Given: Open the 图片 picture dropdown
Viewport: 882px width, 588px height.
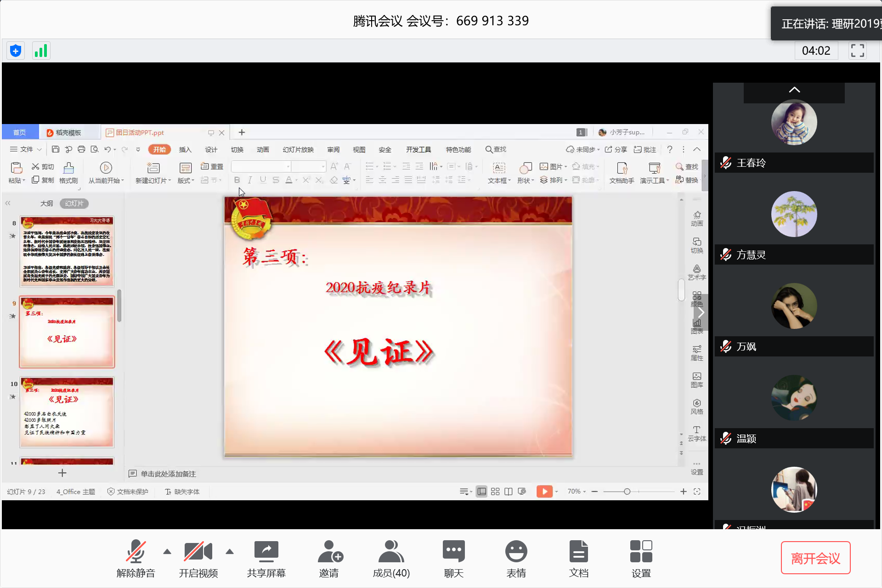Looking at the screenshot, I should 554,166.
